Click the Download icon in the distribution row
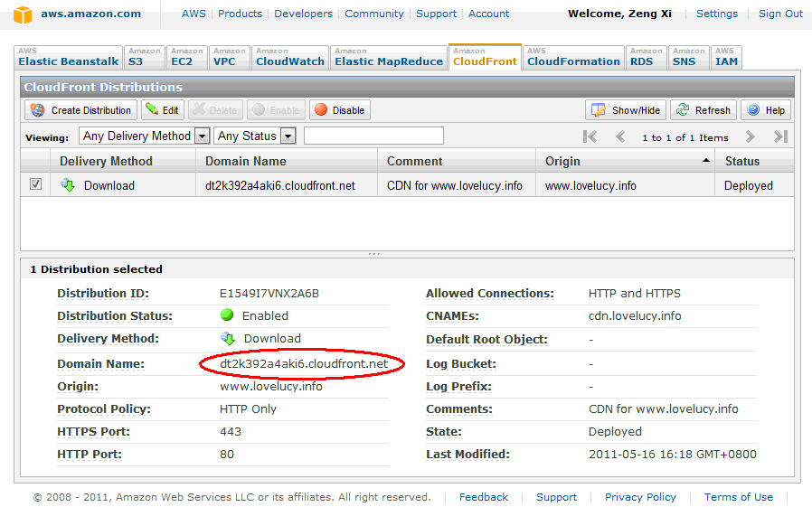 point(68,184)
